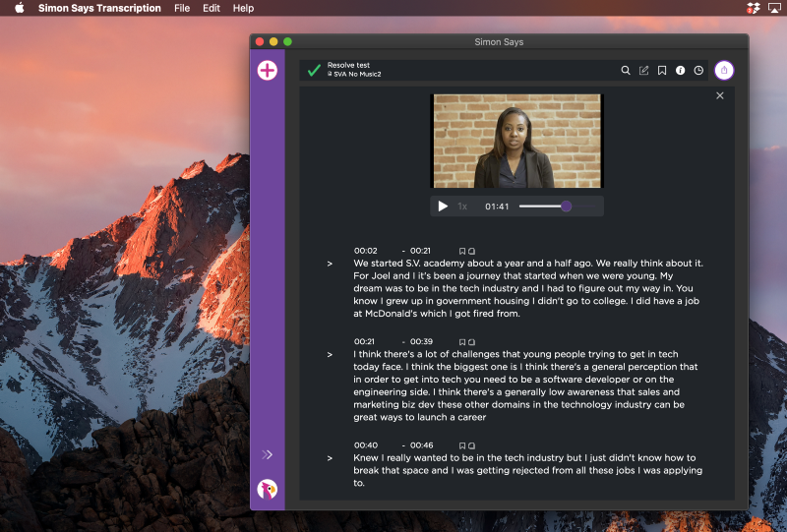Click the 00:46 end timestamp
The image size is (787, 532).
pyautogui.click(x=421, y=445)
